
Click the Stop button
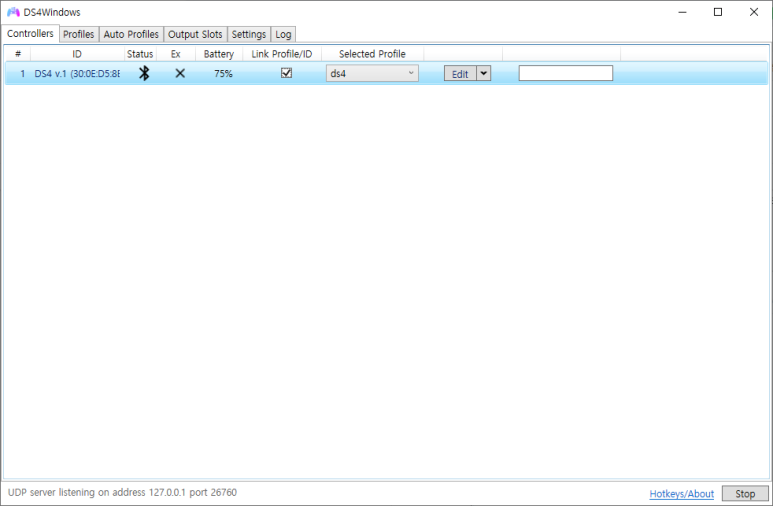(745, 493)
